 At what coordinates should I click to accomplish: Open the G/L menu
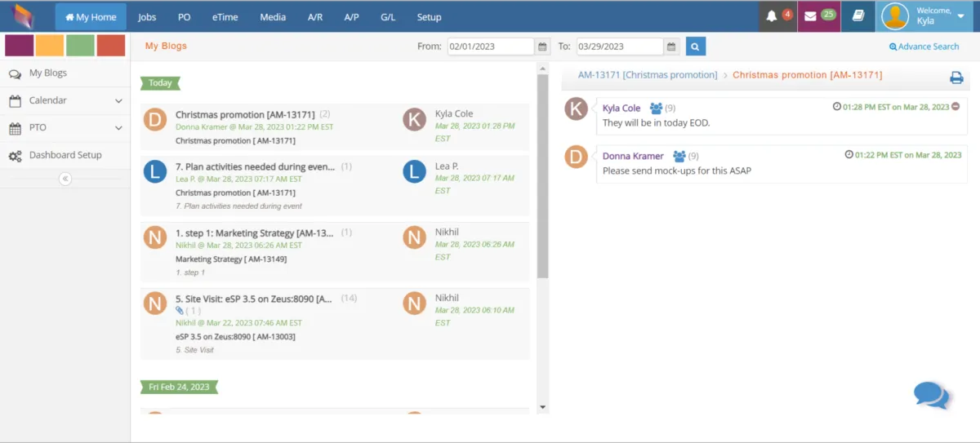388,17
